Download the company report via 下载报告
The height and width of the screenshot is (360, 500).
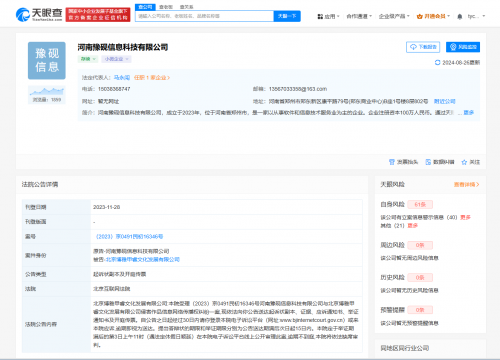423,47
